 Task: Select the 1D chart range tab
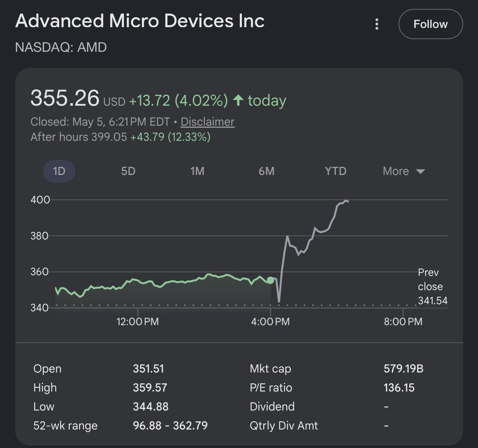(59, 171)
